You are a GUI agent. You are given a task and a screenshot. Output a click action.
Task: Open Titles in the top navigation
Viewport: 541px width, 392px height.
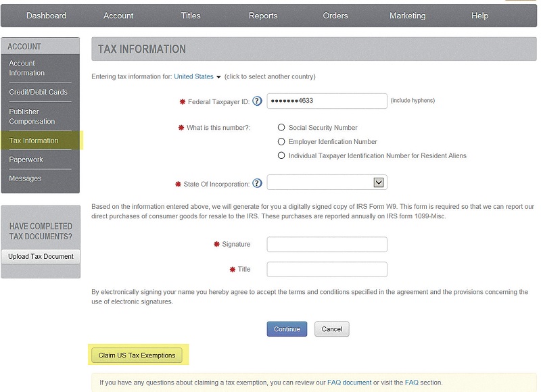[191, 16]
